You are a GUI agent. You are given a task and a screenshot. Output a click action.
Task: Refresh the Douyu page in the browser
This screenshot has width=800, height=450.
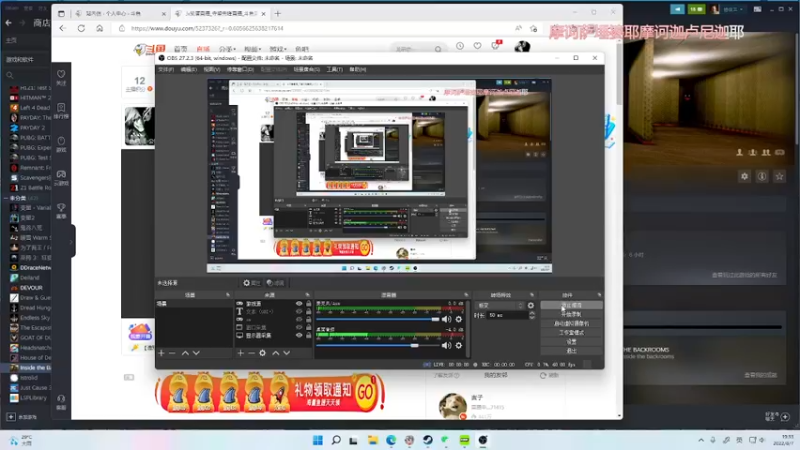pos(81,29)
